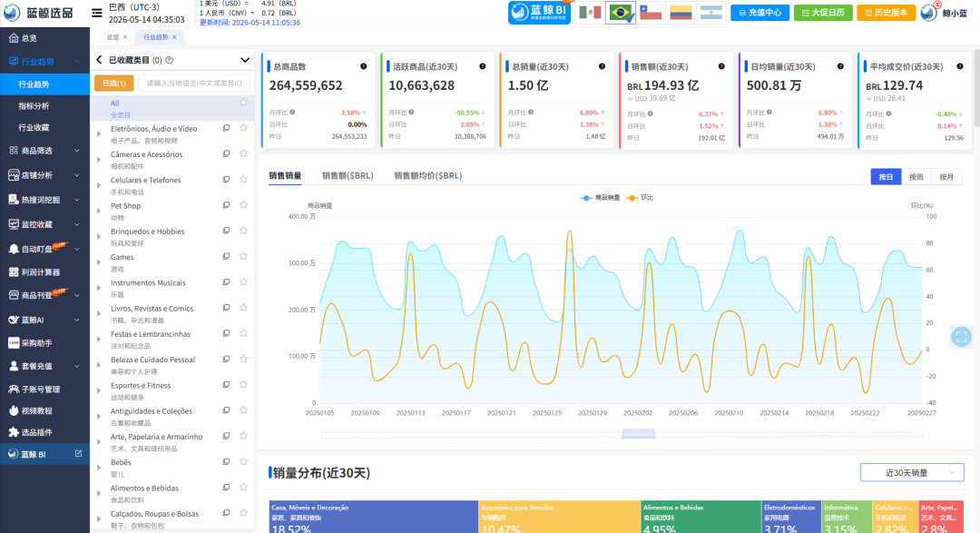The width and height of the screenshot is (980, 533).
Task: Open 指标分析 submenu item
Action: click(34, 105)
